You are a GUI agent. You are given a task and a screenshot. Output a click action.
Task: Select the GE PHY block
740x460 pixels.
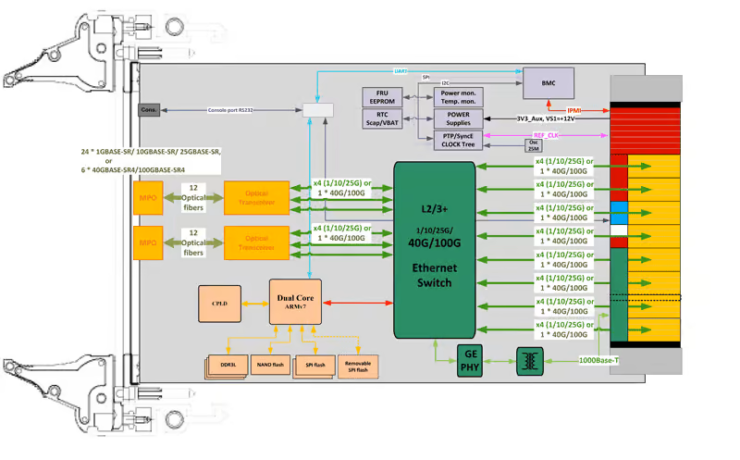470,360
